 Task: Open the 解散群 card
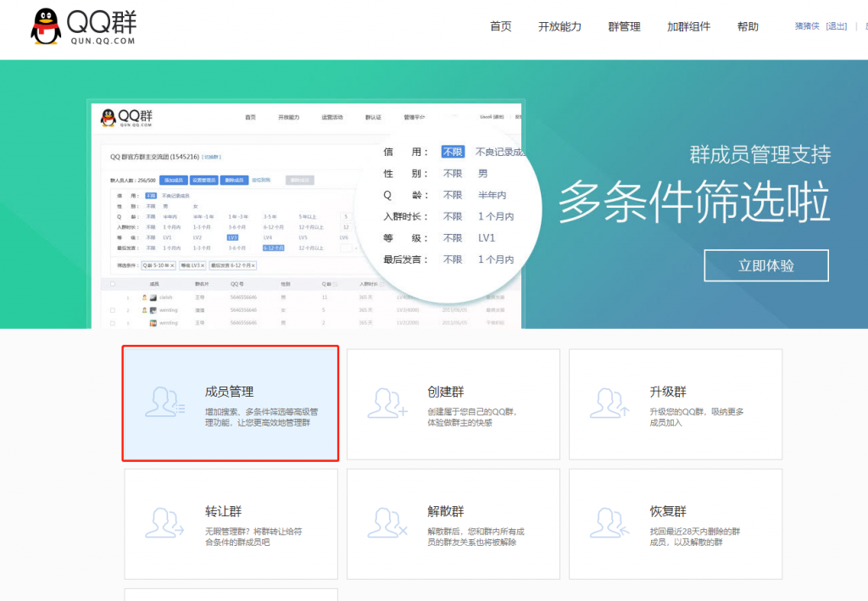point(453,524)
